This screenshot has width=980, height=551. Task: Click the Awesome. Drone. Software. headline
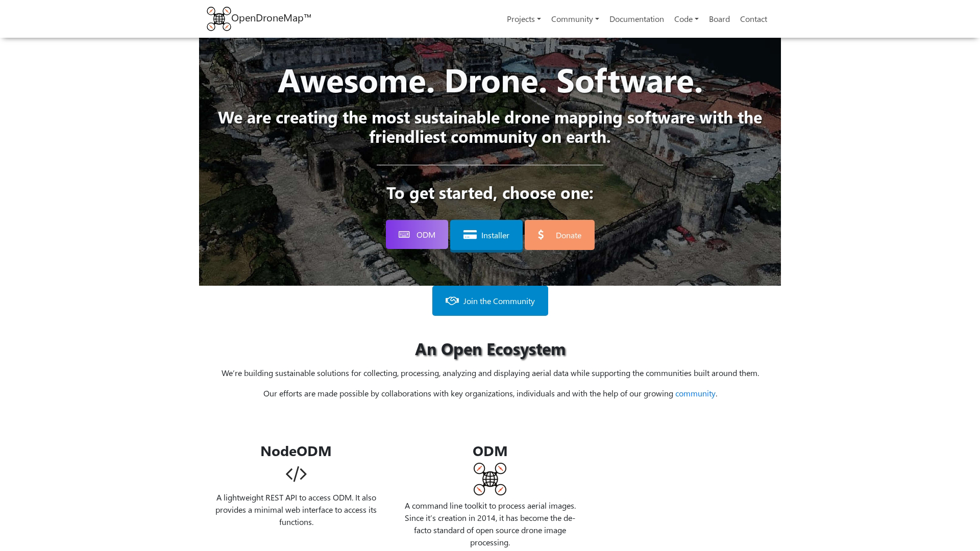coord(490,80)
